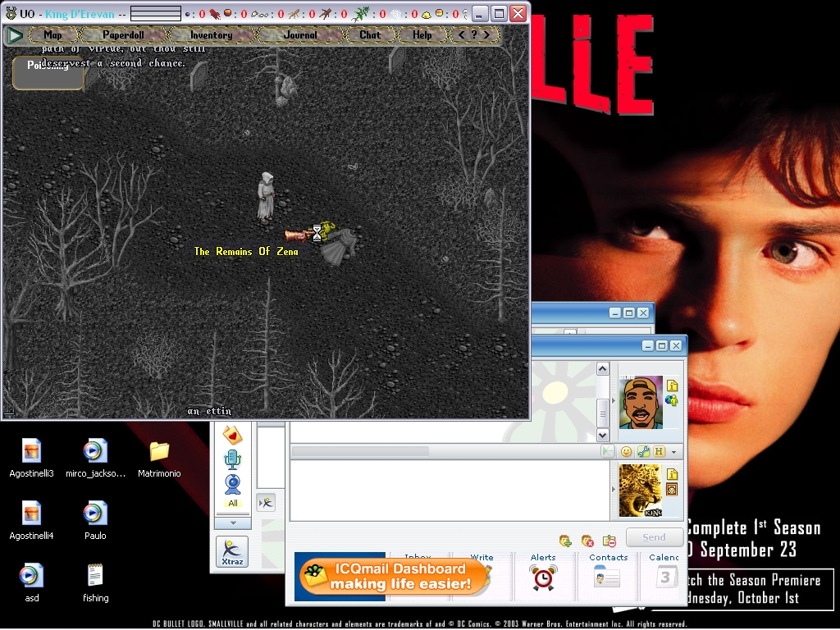840x630 pixels.
Task: Click the ignore list icon with red minus
Action: [x=609, y=541]
